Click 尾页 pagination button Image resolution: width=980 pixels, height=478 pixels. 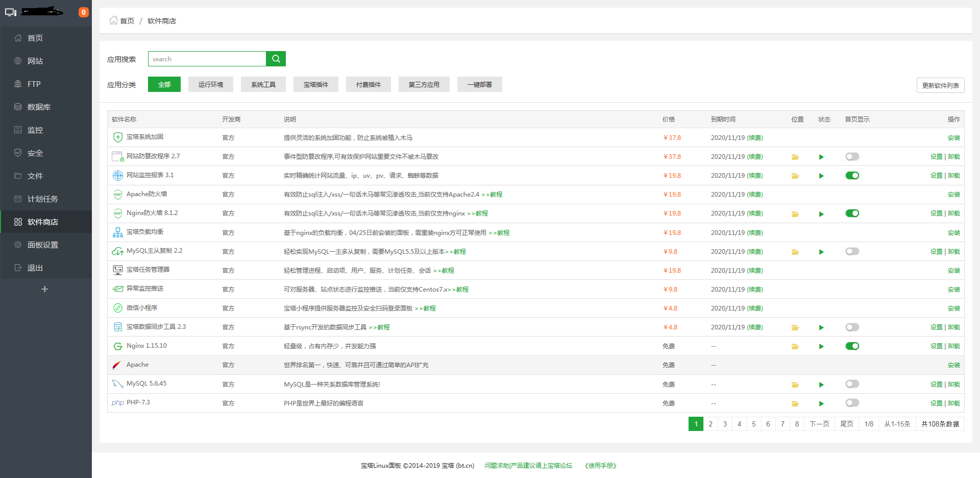click(846, 424)
